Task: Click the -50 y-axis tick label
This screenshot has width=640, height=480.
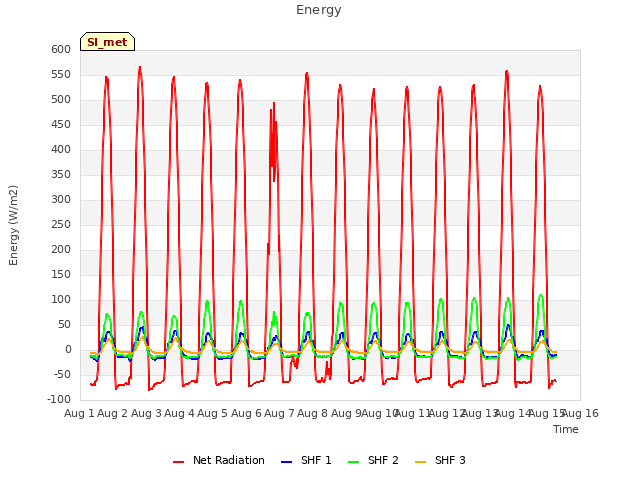Action: tap(62, 375)
